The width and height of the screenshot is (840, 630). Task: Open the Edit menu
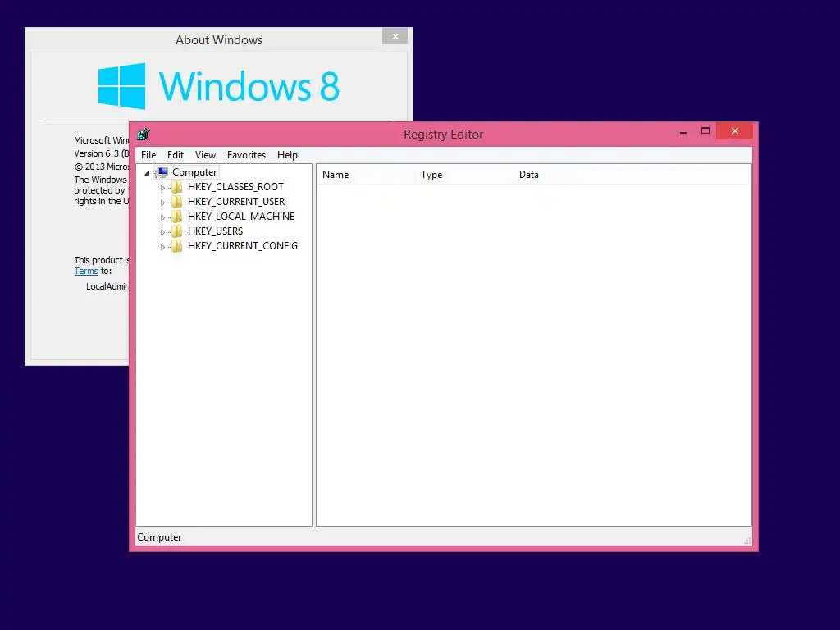tap(176, 155)
